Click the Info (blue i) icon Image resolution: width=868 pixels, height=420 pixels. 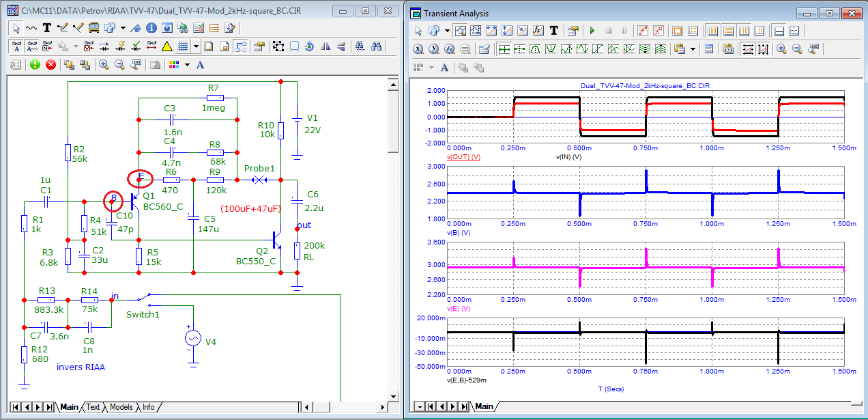coord(151,28)
